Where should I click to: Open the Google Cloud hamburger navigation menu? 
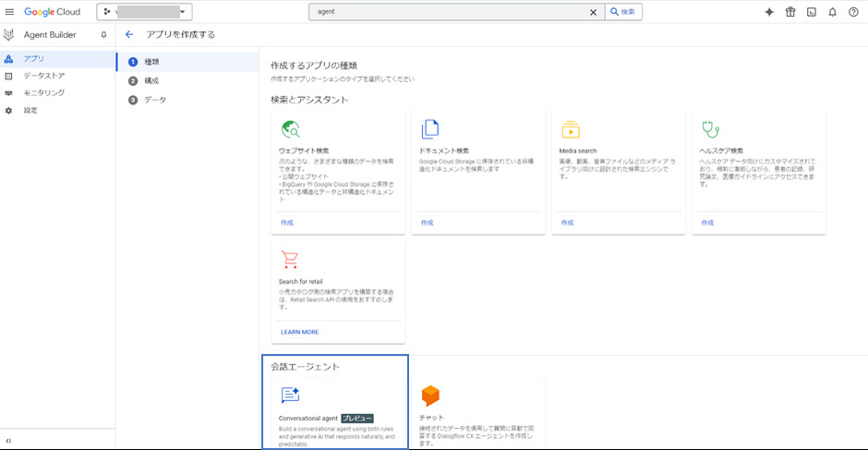click(x=9, y=12)
